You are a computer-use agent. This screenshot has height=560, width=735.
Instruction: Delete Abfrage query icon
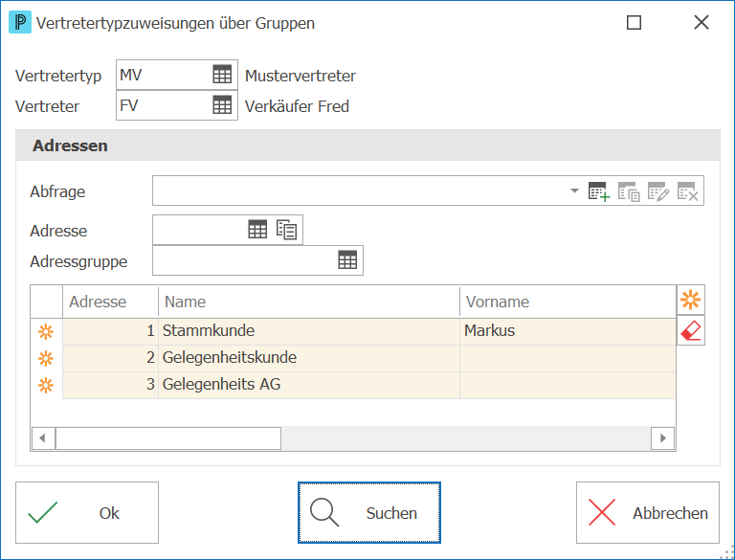click(688, 191)
